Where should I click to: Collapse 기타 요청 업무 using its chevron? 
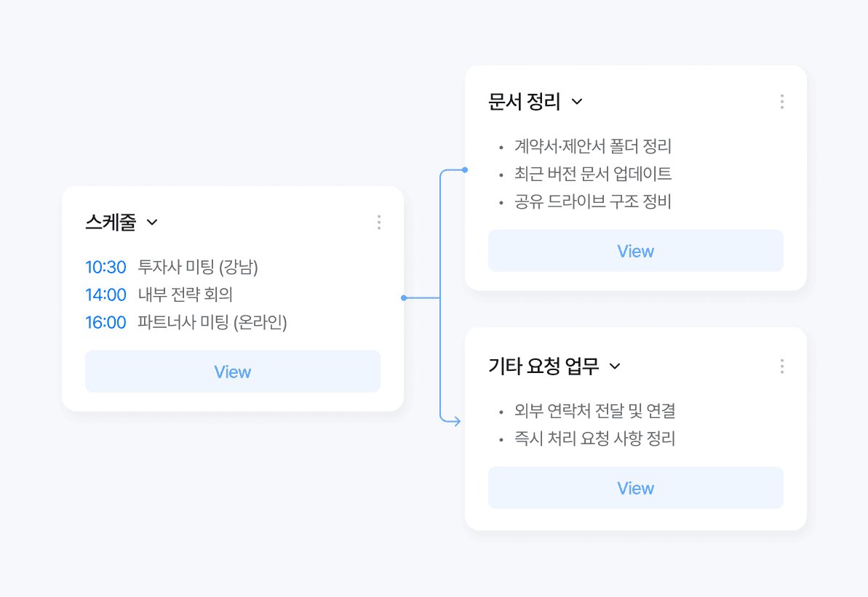pos(615,367)
